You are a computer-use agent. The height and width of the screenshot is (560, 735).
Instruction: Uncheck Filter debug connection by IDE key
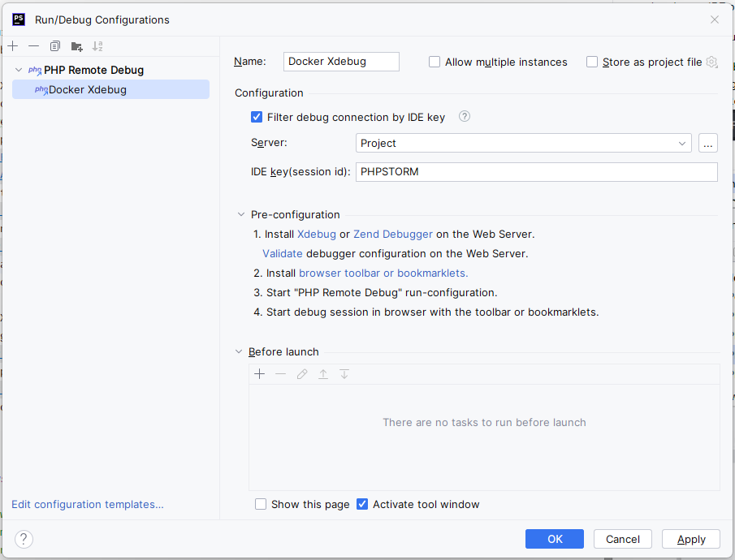[x=257, y=117]
